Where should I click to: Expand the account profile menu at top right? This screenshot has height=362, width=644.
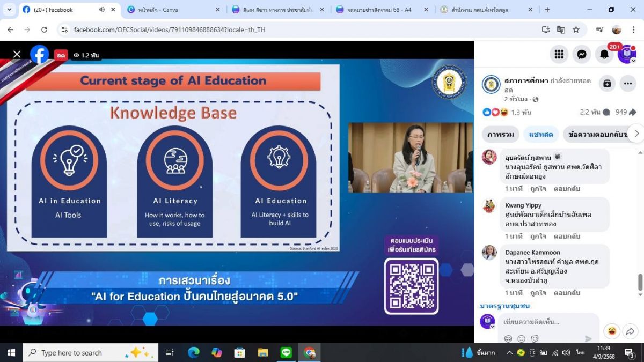pyautogui.click(x=627, y=54)
